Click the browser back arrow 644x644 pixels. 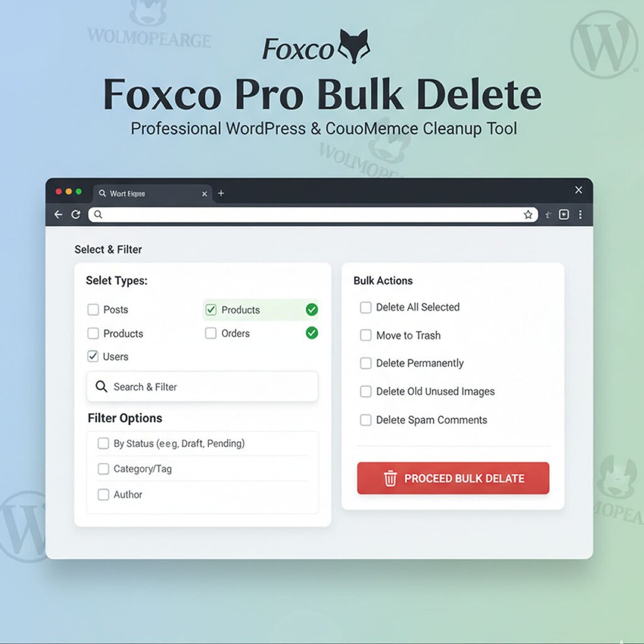tap(58, 214)
